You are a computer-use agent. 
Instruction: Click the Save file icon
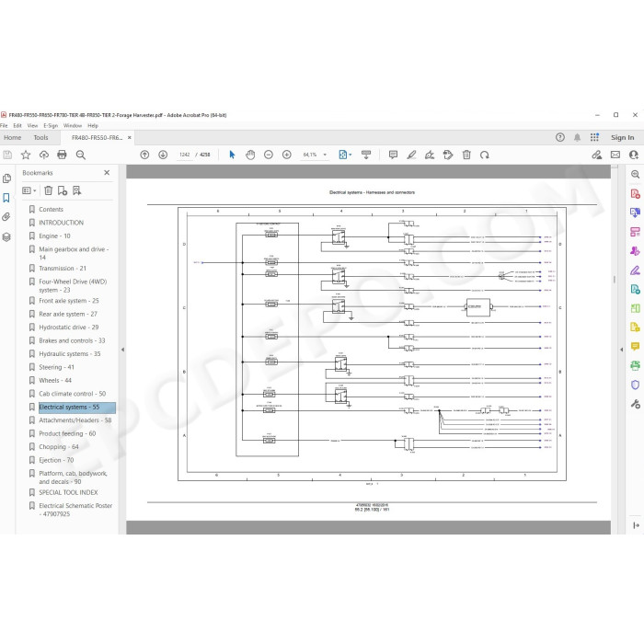[x=7, y=155]
